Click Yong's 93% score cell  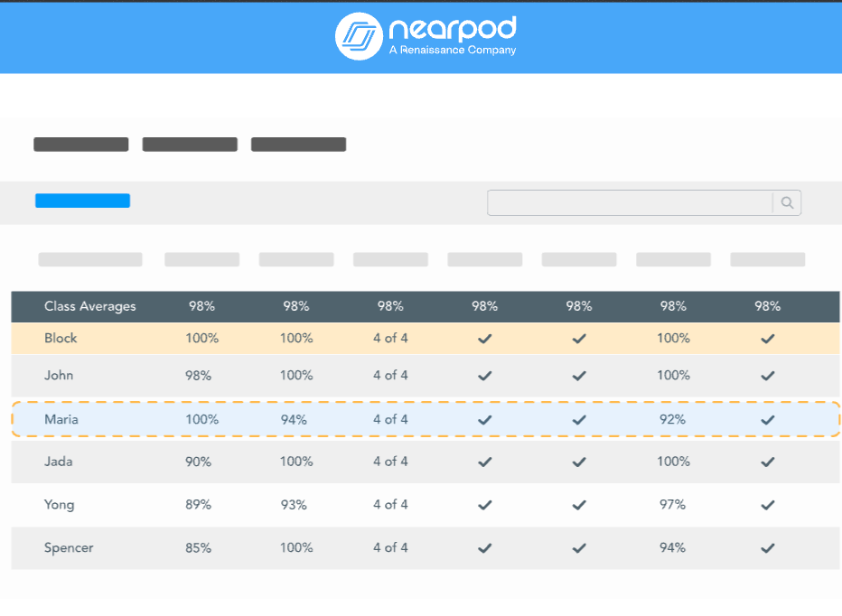[x=294, y=505]
